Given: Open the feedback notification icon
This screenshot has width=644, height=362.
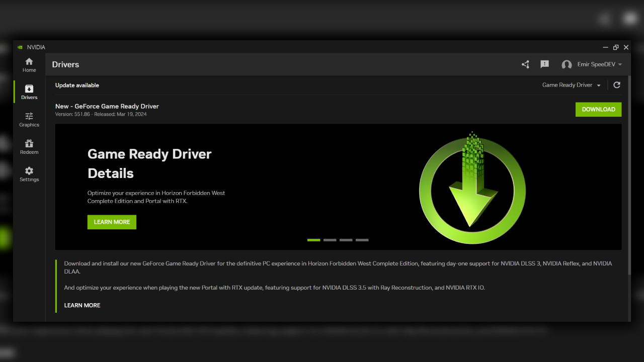Looking at the screenshot, I should [544, 64].
